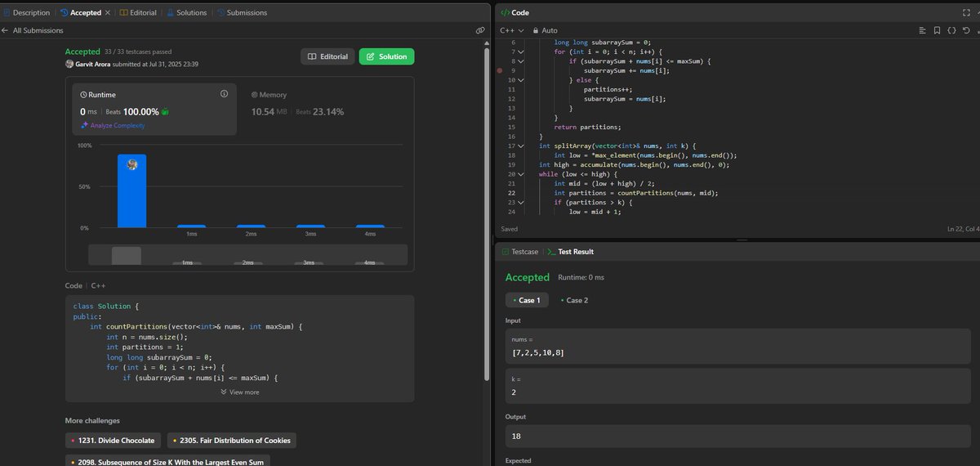Click the nums input field
Viewport: 980px width, 466px height.
[739, 347]
